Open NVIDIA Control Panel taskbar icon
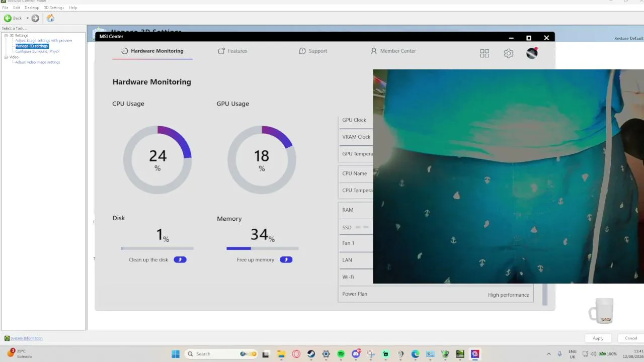 click(460, 354)
